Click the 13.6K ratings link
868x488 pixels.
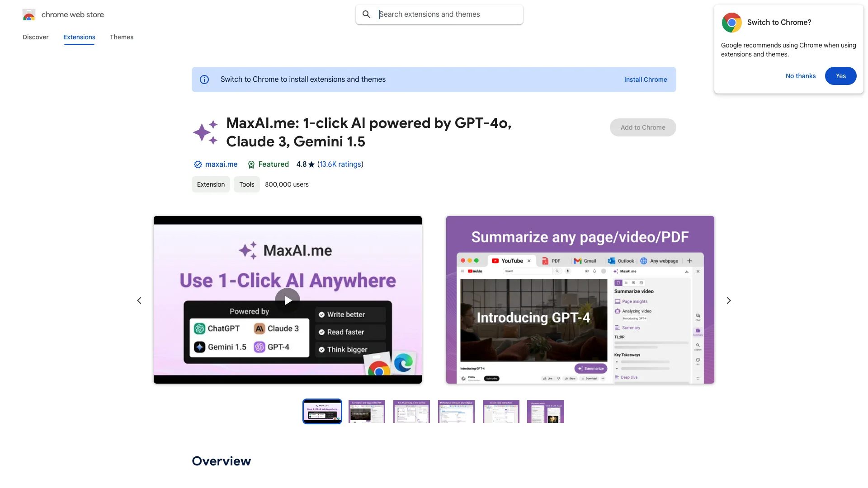(340, 164)
